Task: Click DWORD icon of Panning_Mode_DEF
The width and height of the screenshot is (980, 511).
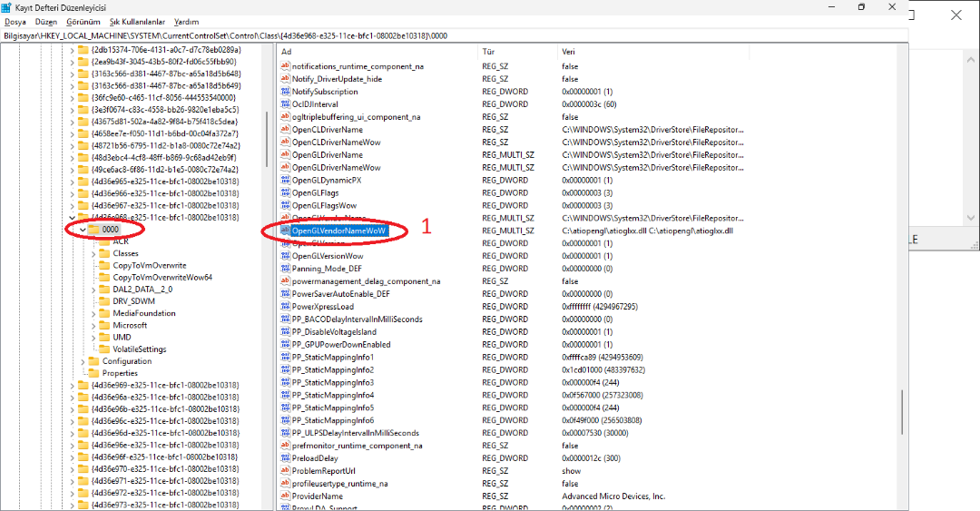Action: click(286, 269)
